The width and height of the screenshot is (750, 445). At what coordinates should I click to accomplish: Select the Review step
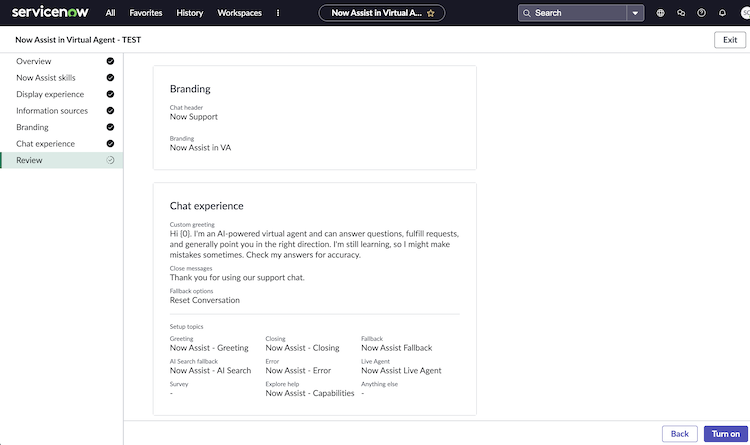(x=62, y=160)
